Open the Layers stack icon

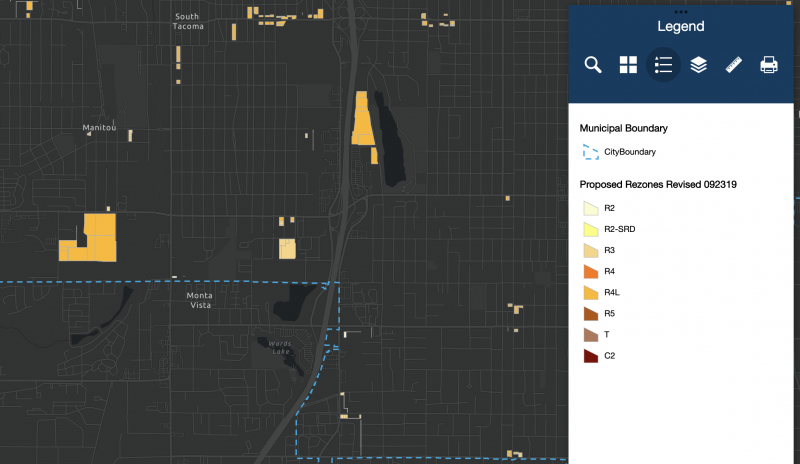[x=699, y=65]
